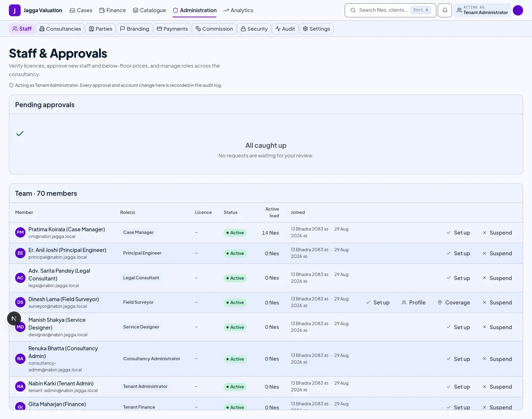Suspend Nabin Karki
532x419 pixels.
click(x=497, y=387)
